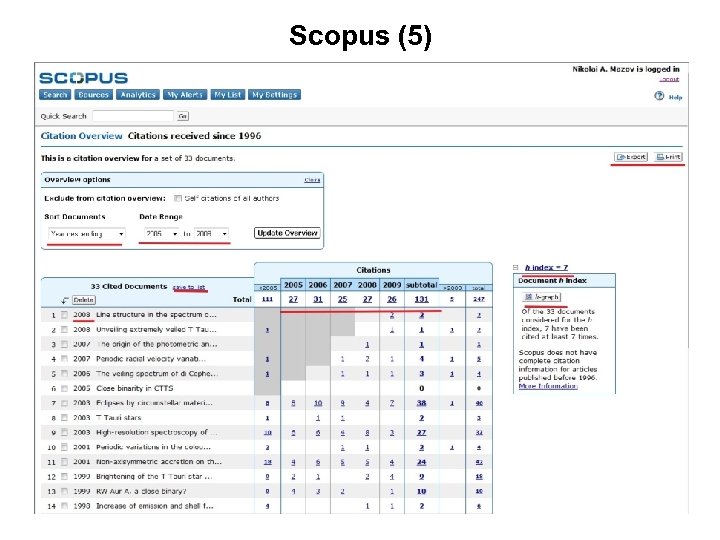The height and width of the screenshot is (540, 720).
Task: Click the Citation Overview heading
Action: pyautogui.click(x=81, y=136)
